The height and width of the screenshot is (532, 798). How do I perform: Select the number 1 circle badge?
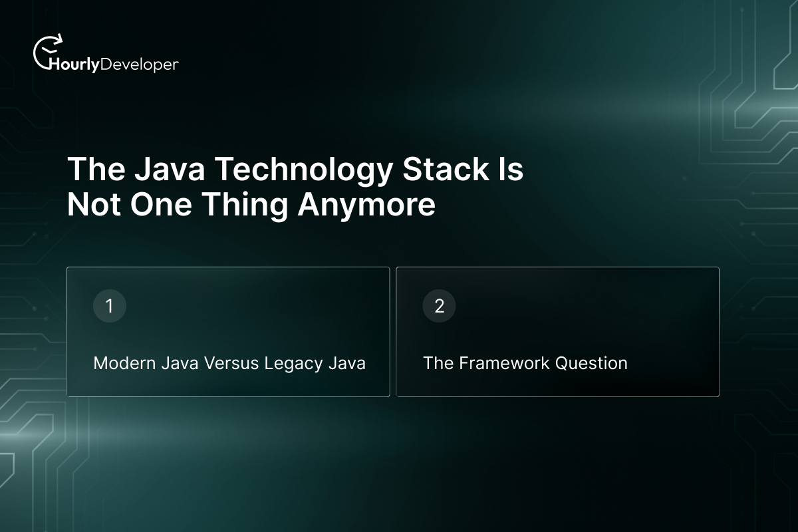click(x=110, y=307)
